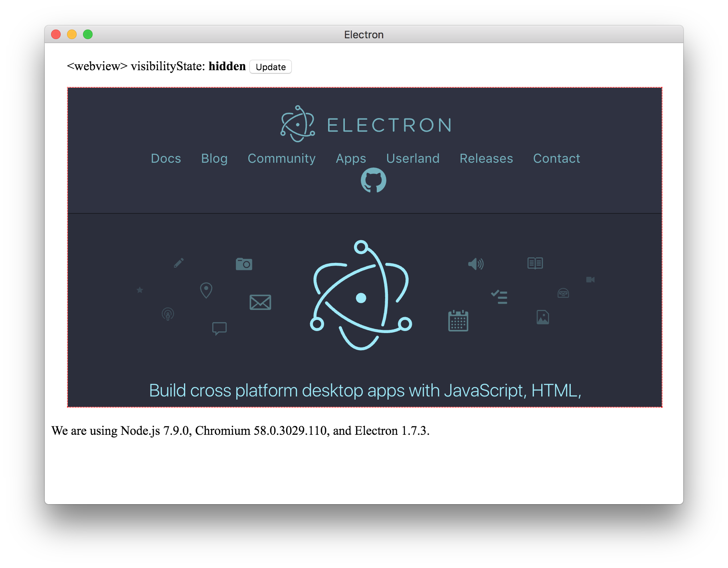
Task: Click the podcast broadcast icon
Action: tap(168, 314)
